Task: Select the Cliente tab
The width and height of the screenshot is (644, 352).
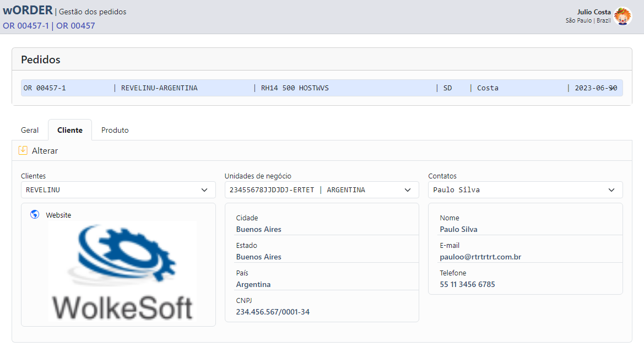Action: coord(70,130)
